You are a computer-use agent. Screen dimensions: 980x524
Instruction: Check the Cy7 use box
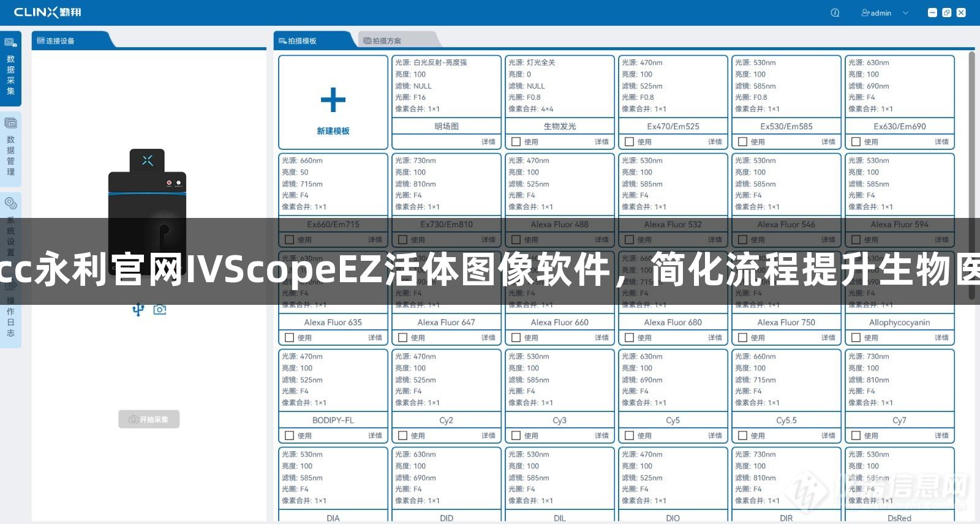pos(856,436)
